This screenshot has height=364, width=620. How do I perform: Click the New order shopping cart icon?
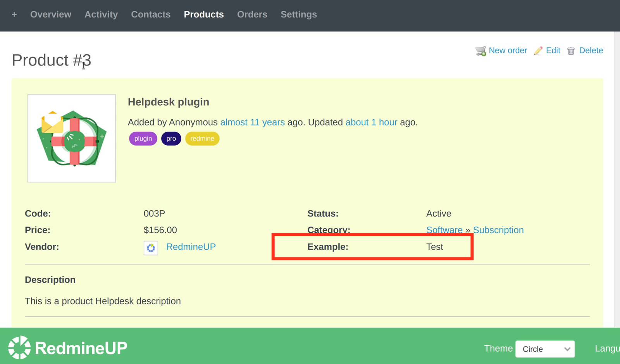tap(480, 50)
